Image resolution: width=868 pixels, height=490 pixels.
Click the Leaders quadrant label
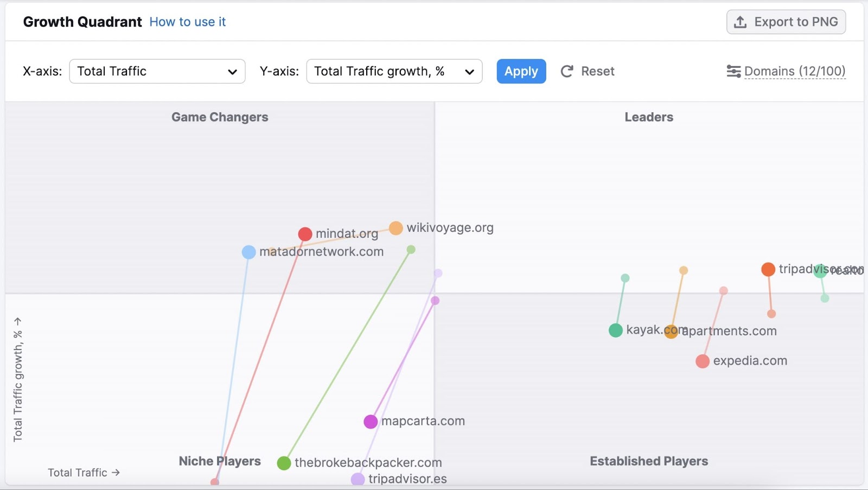(x=648, y=117)
